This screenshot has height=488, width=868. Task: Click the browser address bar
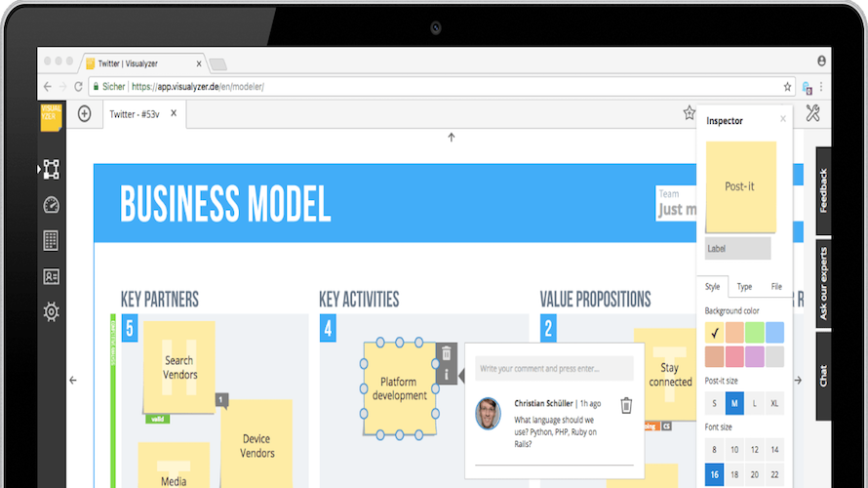441,87
